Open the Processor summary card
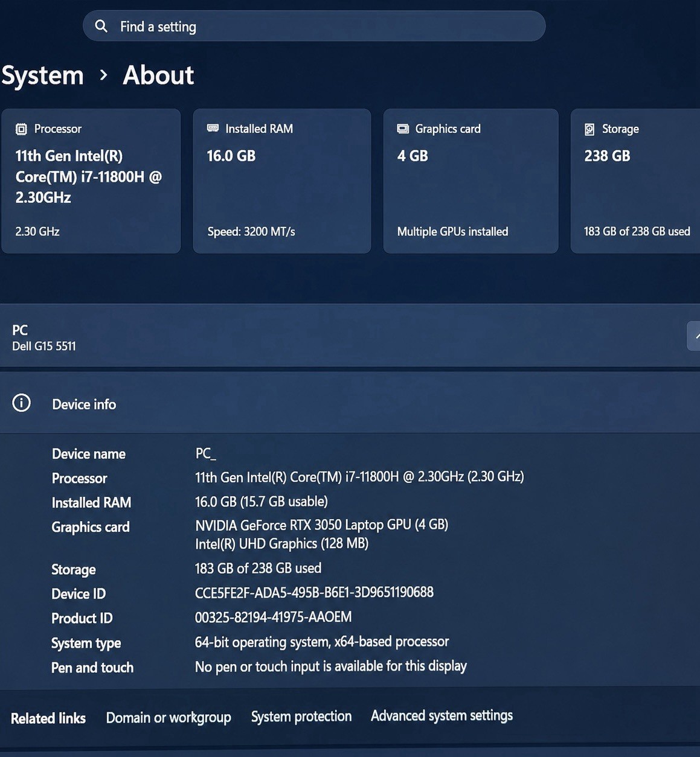 pos(91,181)
